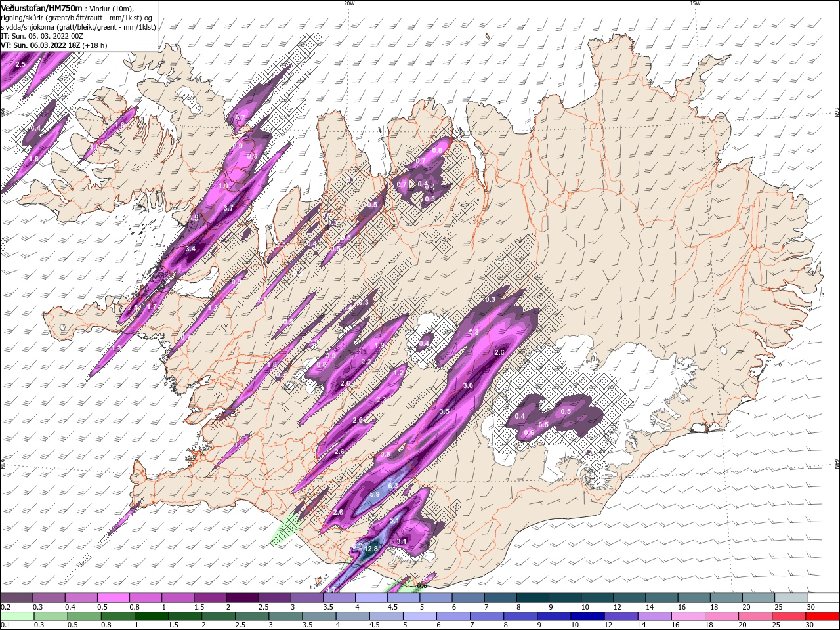Screen dimensions: 840x630
Task: Click the darkest green swatch between 1 and 1.5
Action: [151, 616]
